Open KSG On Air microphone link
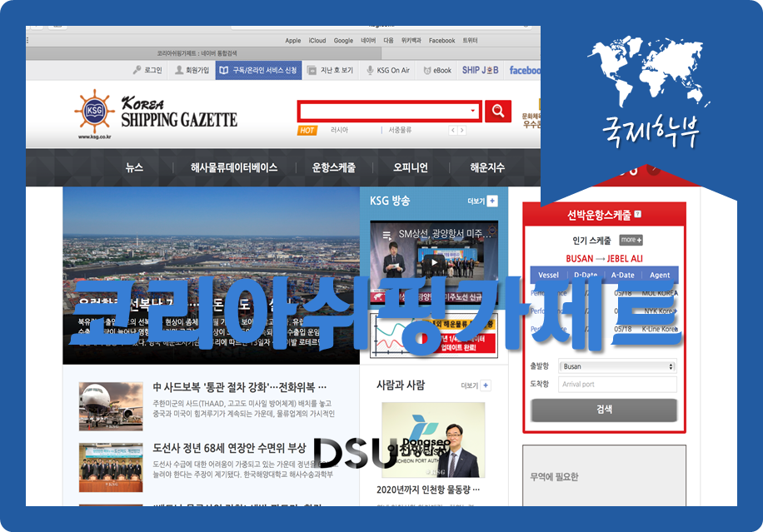 pyautogui.click(x=388, y=70)
